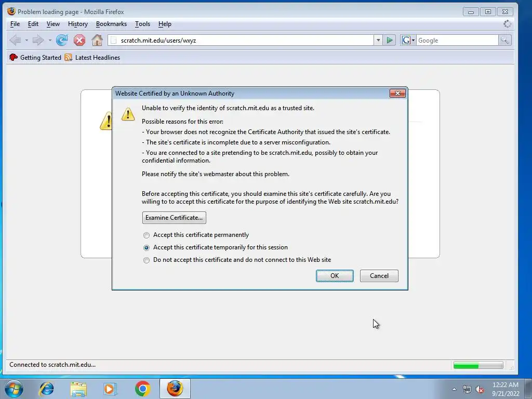Cancel the certificate dialog

tap(379, 275)
